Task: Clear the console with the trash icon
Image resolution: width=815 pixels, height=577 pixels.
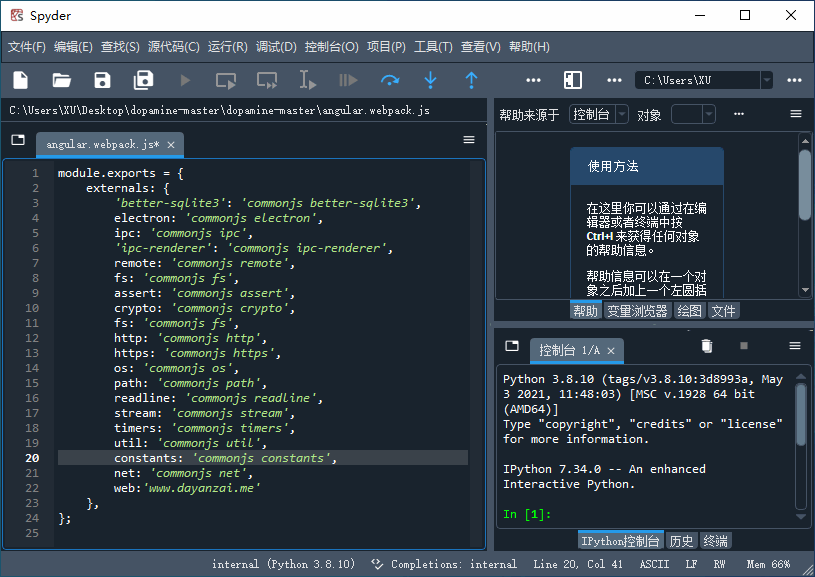Action: (707, 344)
